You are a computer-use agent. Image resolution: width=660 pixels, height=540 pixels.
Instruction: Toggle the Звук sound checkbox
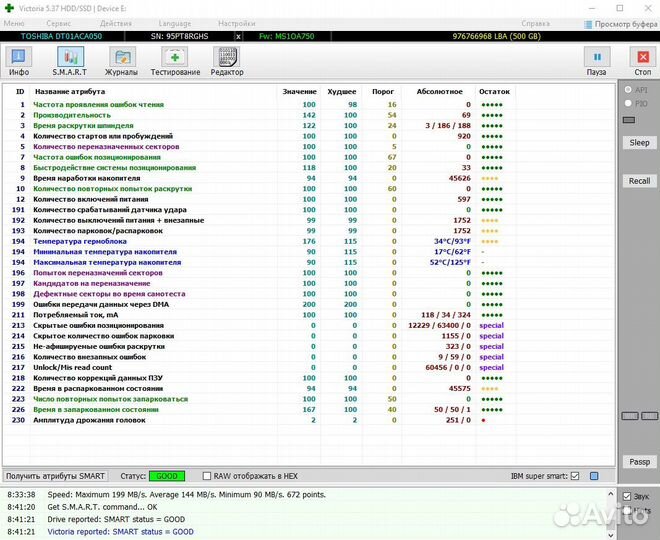627,496
